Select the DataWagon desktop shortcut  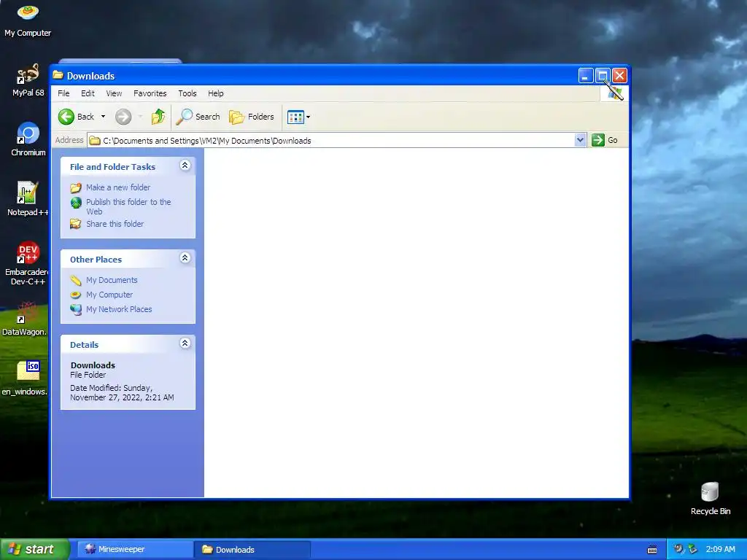point(25,318)
